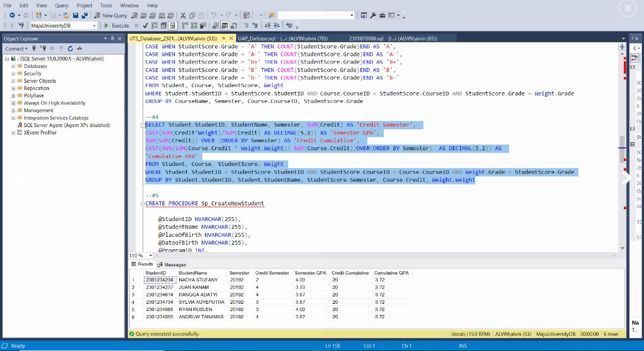Viewport: 644px width, 351px height.
Task: Click the Copy icon
Action: [x=192, y=16]
